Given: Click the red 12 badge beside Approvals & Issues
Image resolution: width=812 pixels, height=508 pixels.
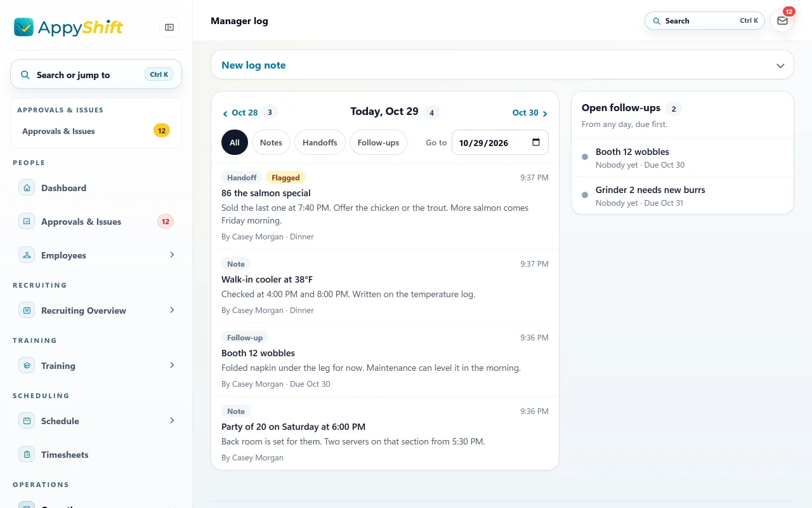Looking at the screenshot, I should (166, 222).
